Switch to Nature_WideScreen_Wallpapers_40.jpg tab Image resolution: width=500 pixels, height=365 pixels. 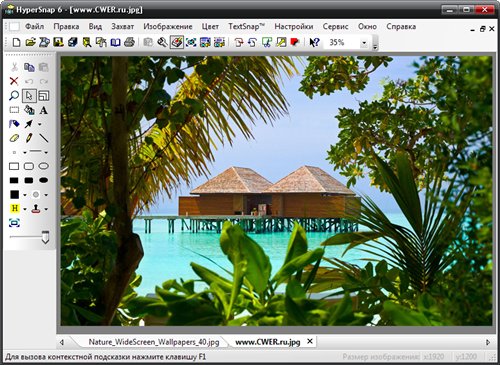[154, 342]
